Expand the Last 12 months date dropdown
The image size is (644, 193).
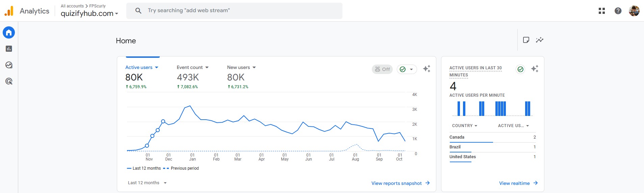pyautogui.click(x=147, y=183)
